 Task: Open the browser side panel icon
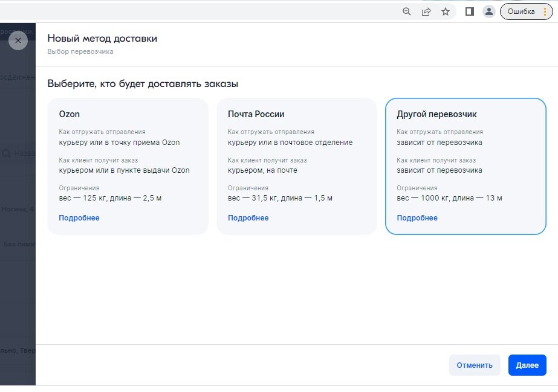click(469, 11)
